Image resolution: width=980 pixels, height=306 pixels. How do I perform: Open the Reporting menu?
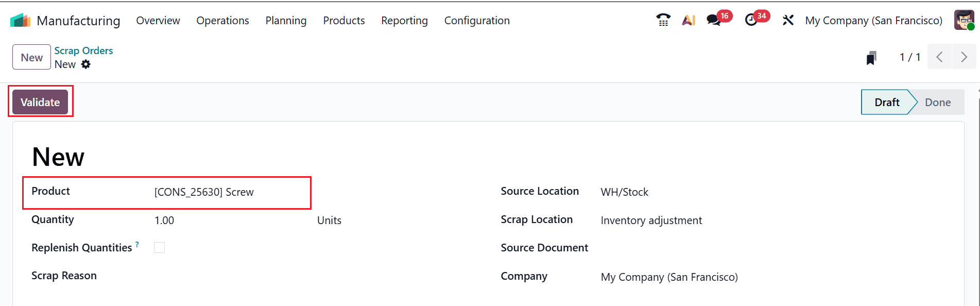pos(404,21)
